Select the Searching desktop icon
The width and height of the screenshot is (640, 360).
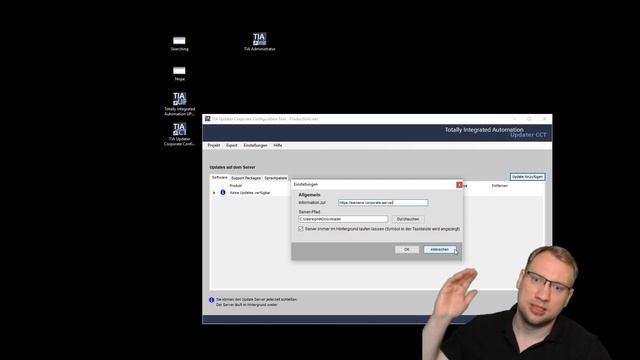pos(179,43)
